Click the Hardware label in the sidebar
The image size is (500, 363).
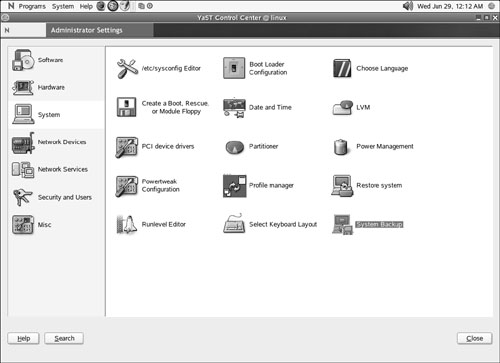click(x=51, y=87)
